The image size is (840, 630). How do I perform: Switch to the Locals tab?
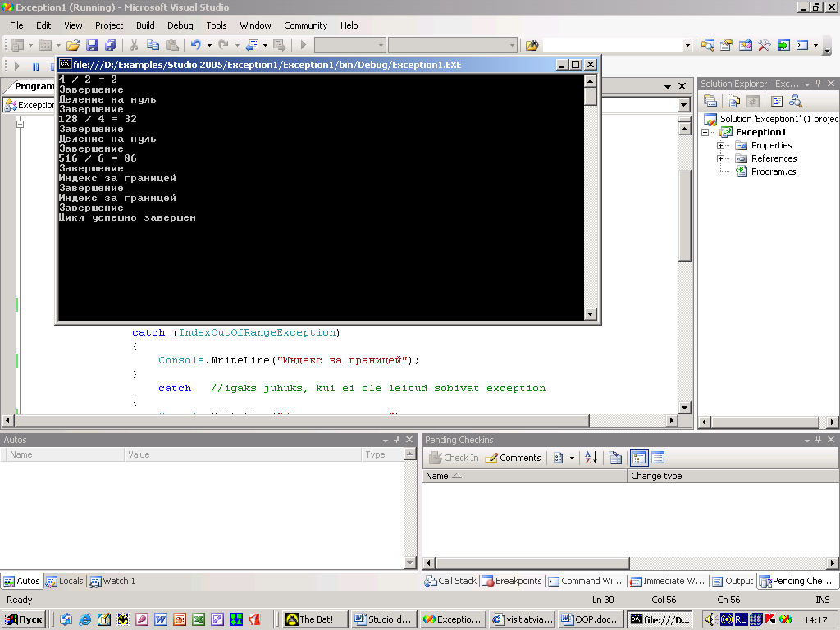(66, 581)
